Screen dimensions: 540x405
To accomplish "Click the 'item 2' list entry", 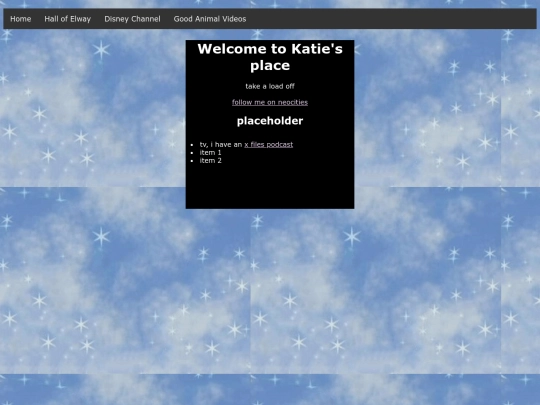I will pos(210,160).
